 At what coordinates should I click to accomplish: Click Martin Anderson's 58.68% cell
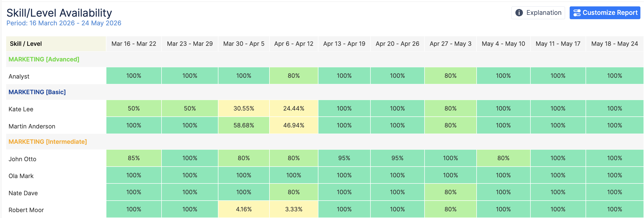point(244,125)
